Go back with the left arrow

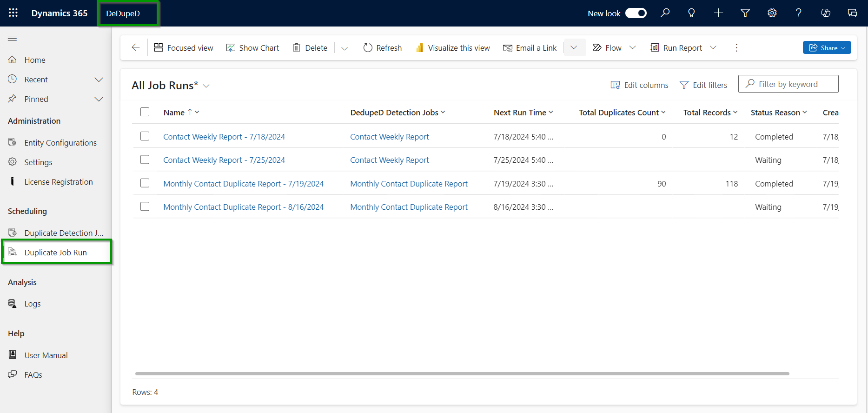[135, 47]
